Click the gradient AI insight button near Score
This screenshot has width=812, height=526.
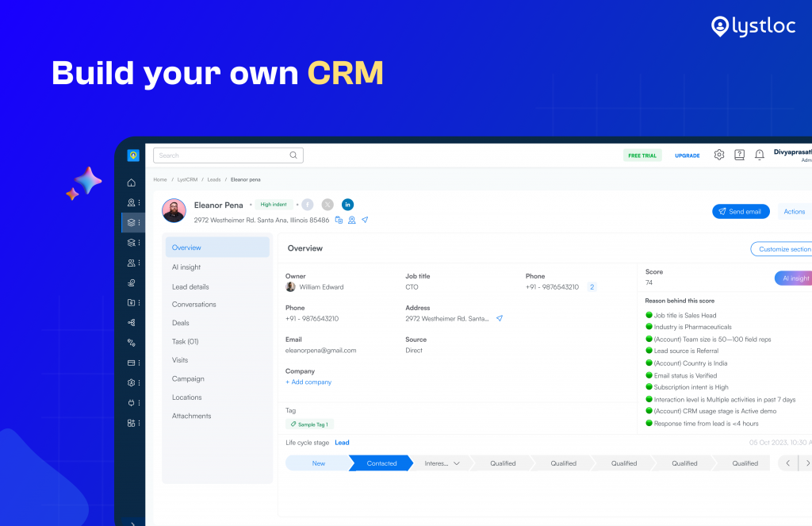pyautogui.click(x=794, y=278)
